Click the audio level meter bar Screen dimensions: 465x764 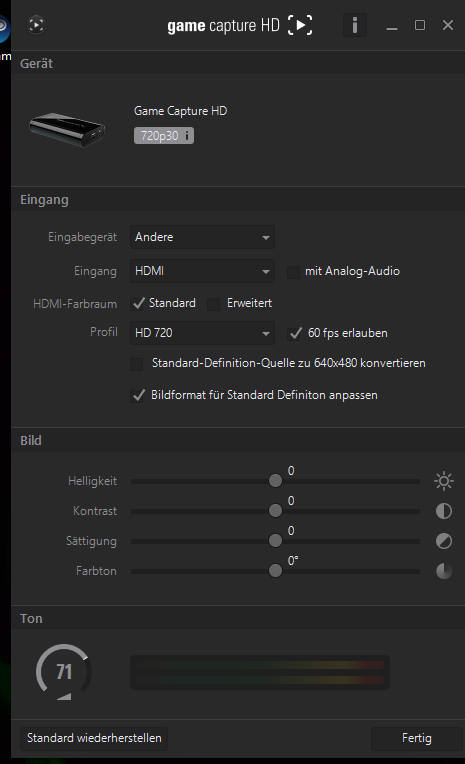tap(260, 672)
